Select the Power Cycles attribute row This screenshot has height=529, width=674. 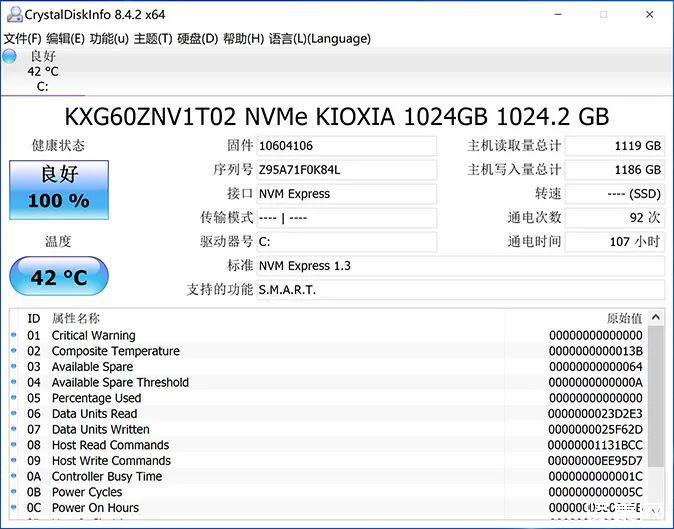pyautogui.click(x=328, y=492)
